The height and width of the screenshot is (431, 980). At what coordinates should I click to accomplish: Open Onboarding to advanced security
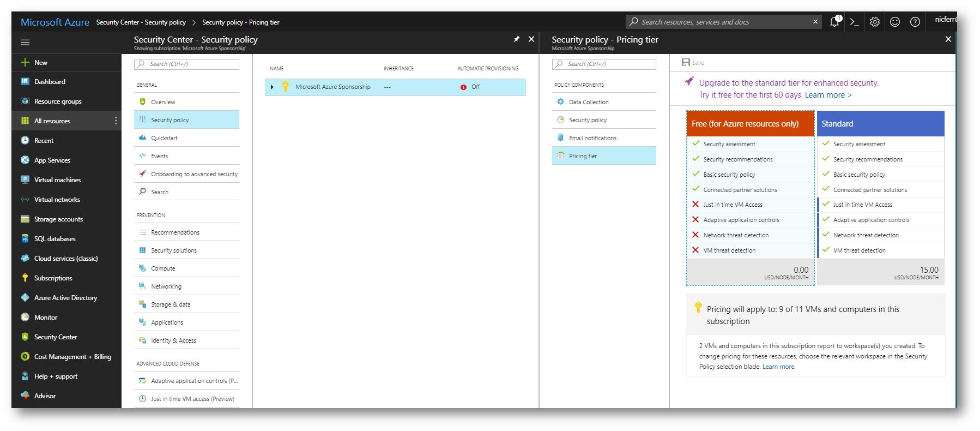pyautogui.click(x=186, y=174)
